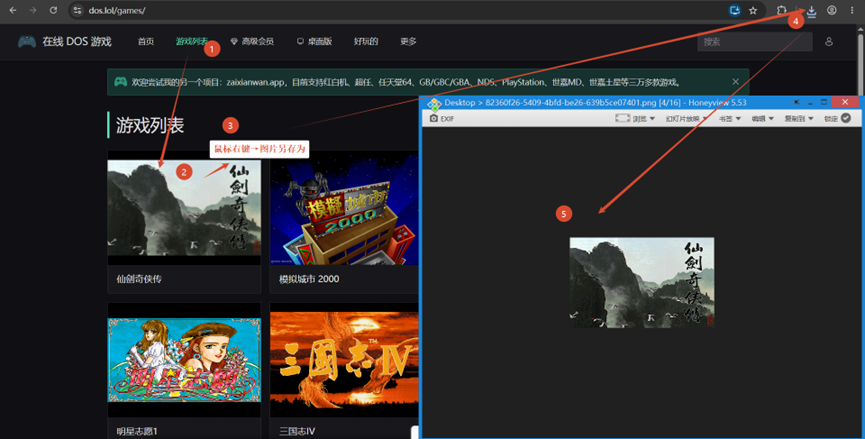
Task: Dismiss the green zaixianwan.app banner
Action: [735, 82]
